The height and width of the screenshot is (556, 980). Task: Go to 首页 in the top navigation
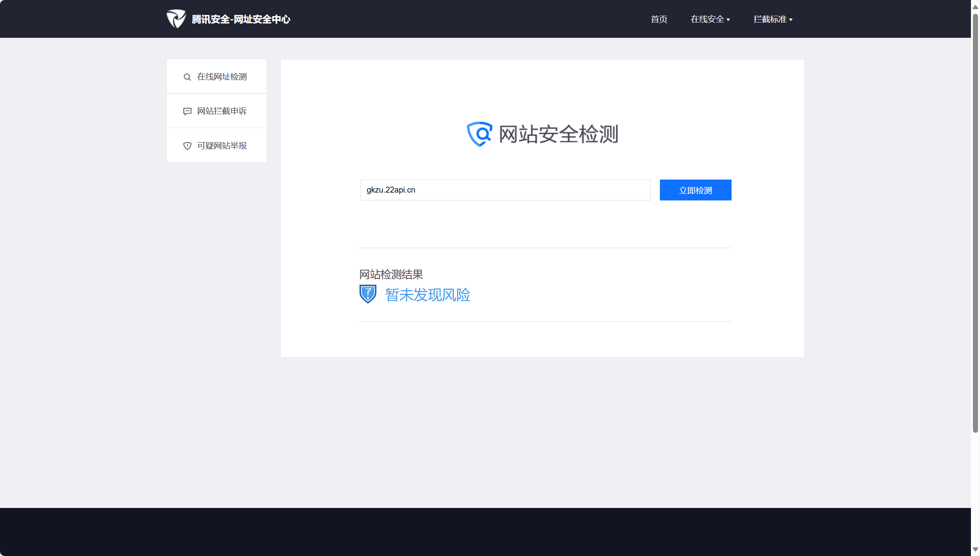point(659,19)
